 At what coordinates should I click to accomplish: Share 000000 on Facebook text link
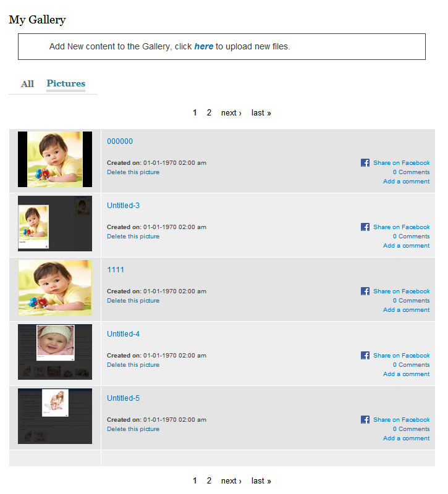401,163
